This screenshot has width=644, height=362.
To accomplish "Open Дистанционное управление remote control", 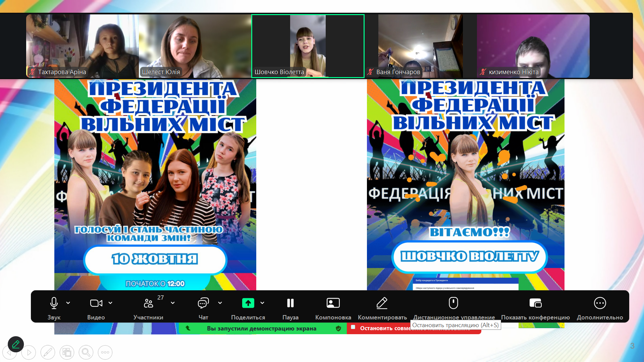I will click(453, 303).
